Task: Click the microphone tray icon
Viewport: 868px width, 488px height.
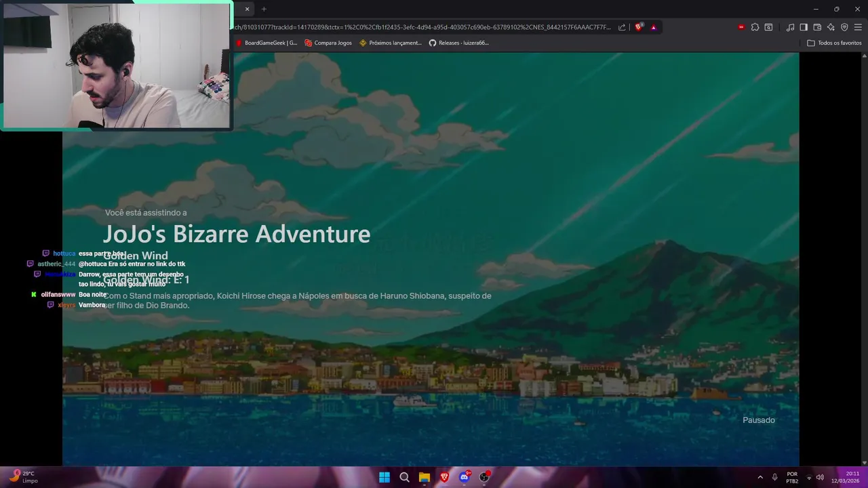Action: [774, 477]
